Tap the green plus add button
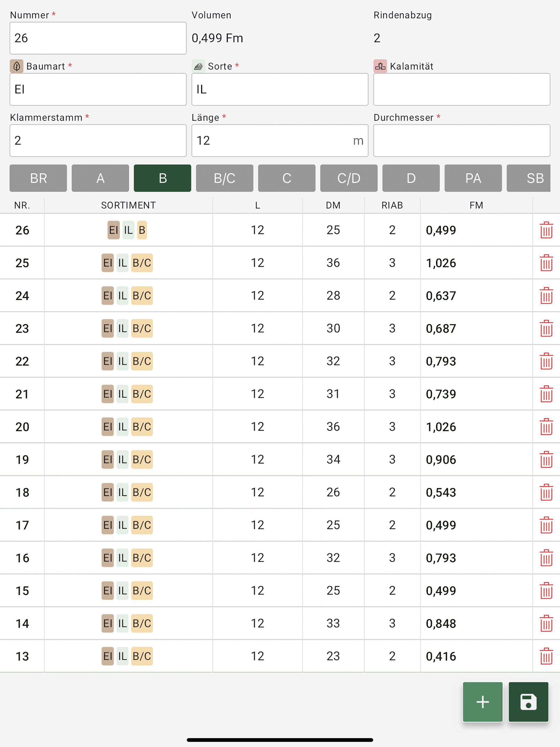The height and width of the screenshot is (747, 560). click(483, 702)
